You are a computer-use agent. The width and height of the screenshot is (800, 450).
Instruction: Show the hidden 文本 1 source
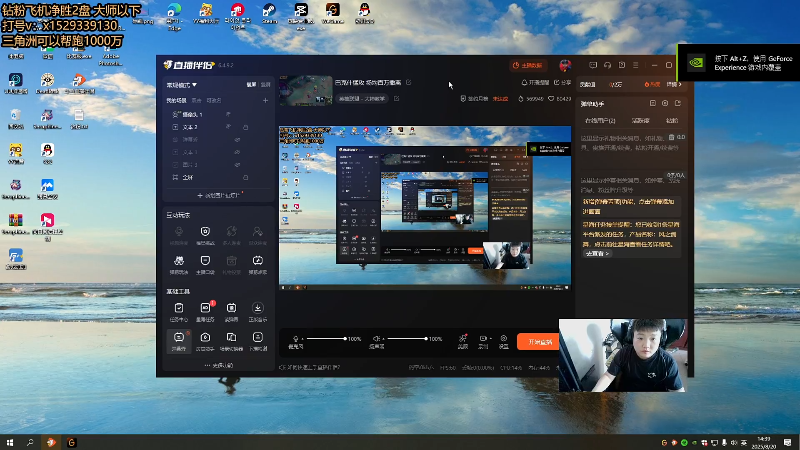point(237,152)
